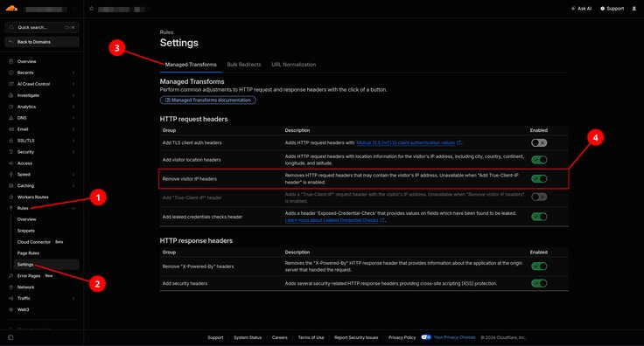Click Back to Domains button
Image resolution: width=644 pixels, height=346 pixels.
(42, 42)
